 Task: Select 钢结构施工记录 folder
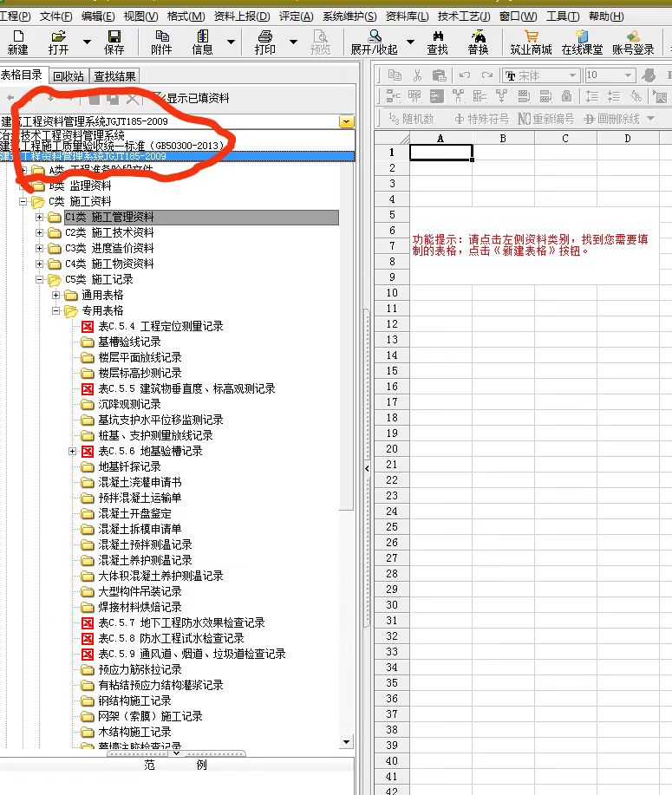pyautogui.click(x=134, y=701)
